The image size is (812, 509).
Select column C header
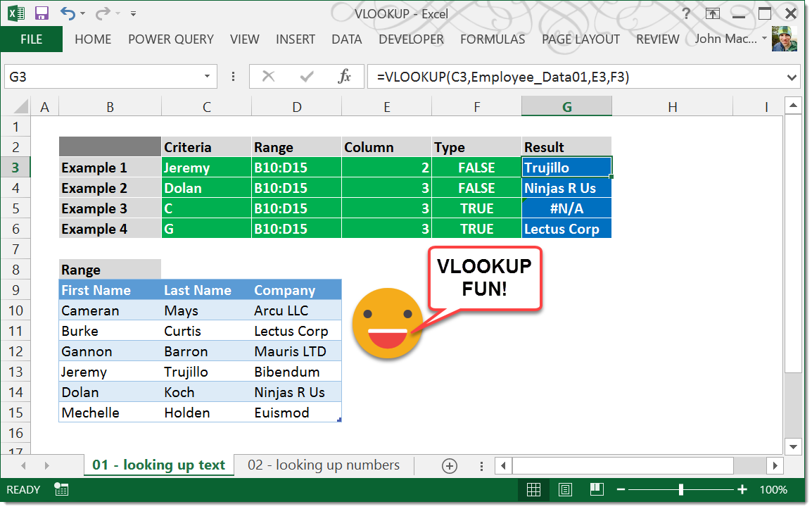[x=207, y=107]
